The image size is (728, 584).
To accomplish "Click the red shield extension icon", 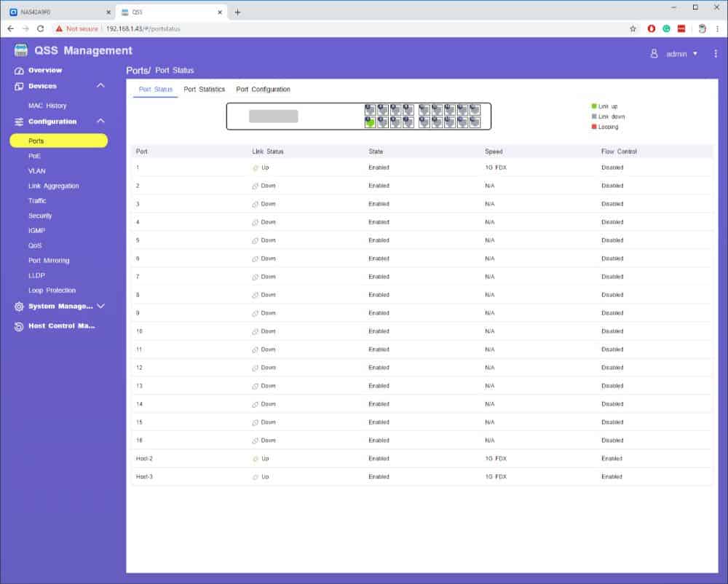I will [652, 28].
